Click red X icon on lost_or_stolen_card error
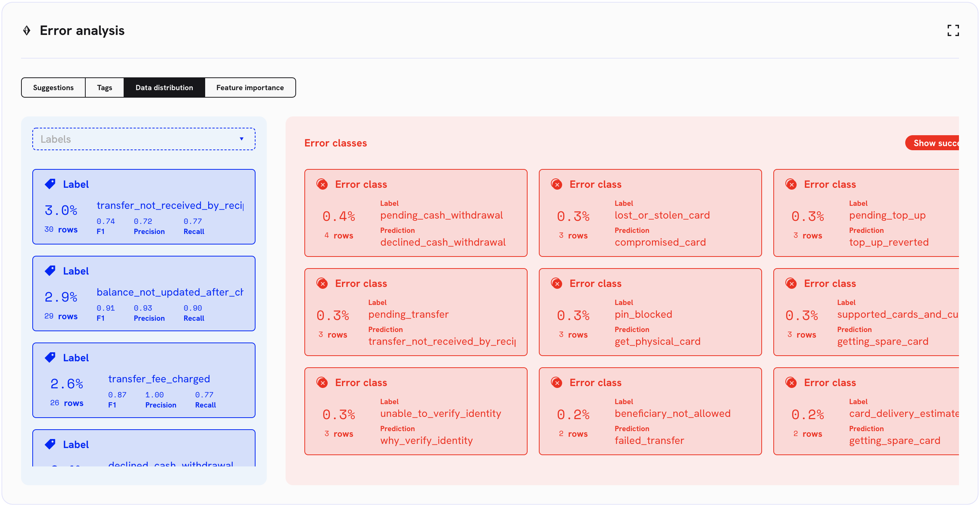Screen dimensions: 980x507 557,184
